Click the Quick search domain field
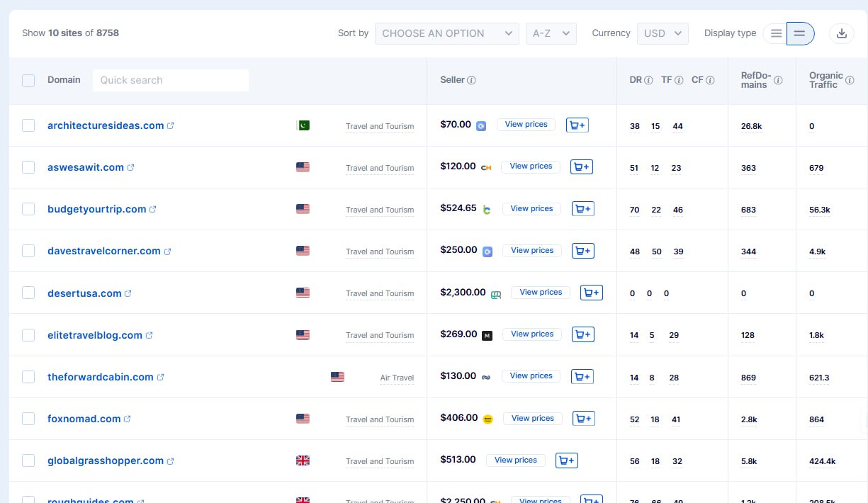This screenshot has width=868, height=503. click(x=170, y=80)
